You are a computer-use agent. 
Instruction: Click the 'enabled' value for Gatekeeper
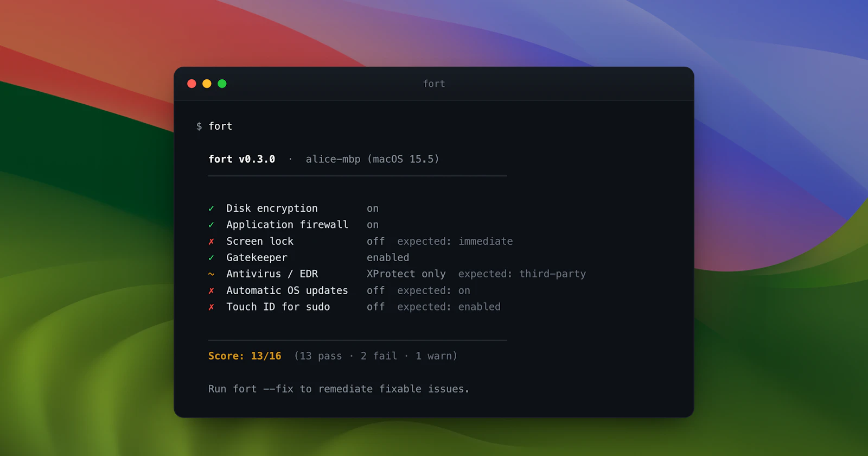point(388,257)
